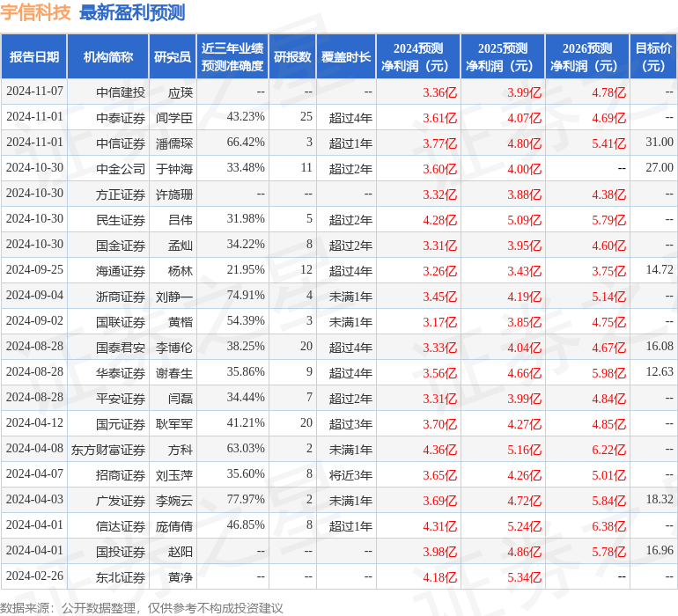Click researcher 孟灿
Viewport: 678px width, 616px height.
pos(181,246)
